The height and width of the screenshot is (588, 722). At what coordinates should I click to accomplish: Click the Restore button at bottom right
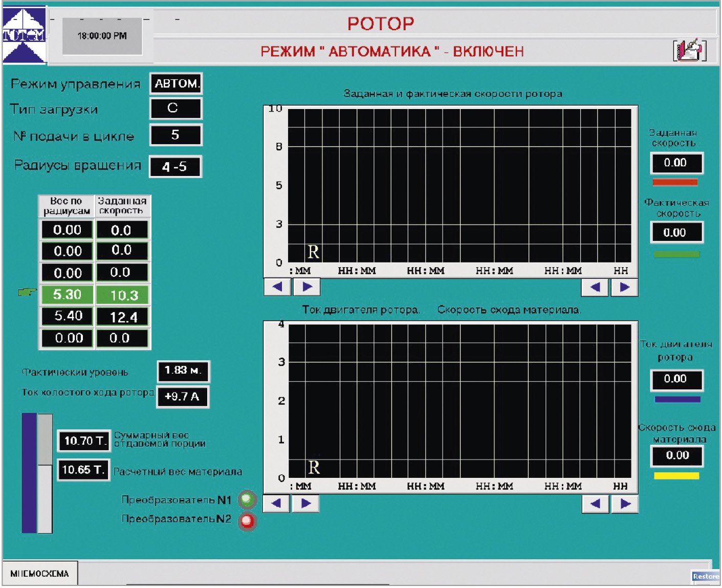pyautogui.click(x=706, y=576)
